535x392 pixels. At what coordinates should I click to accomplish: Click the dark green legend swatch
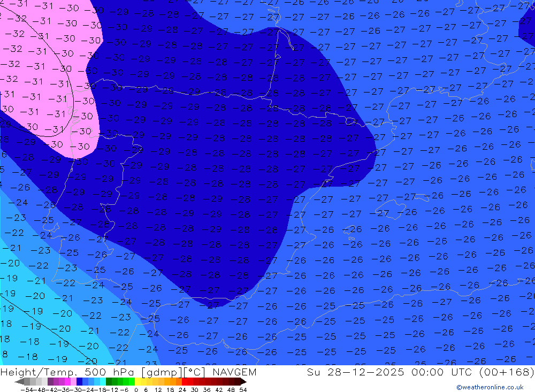tap(109, 382)
